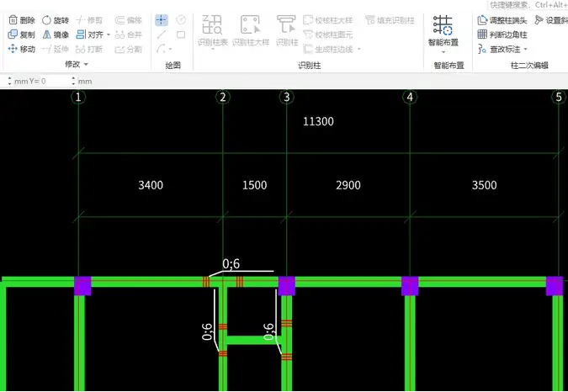Activate the 移动 move tool
The height and width of the screenshot is (392, 568).
click(21, 49)
